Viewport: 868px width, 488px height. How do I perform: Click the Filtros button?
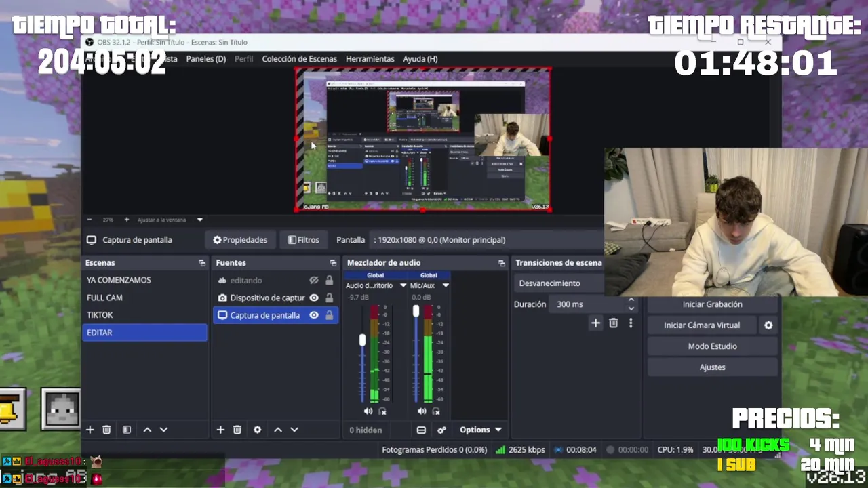click(303, 240)
